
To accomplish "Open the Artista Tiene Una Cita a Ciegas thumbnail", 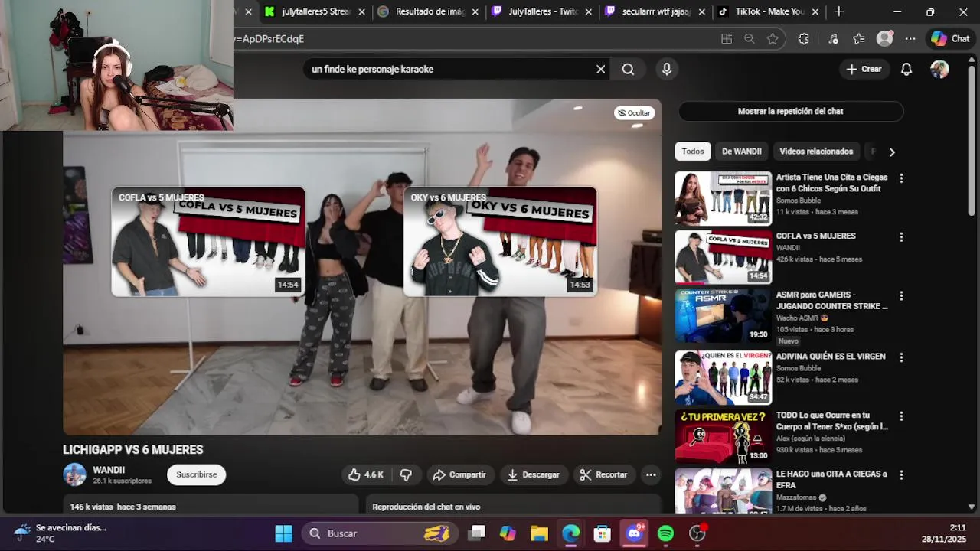I will [x=723, y=198].
